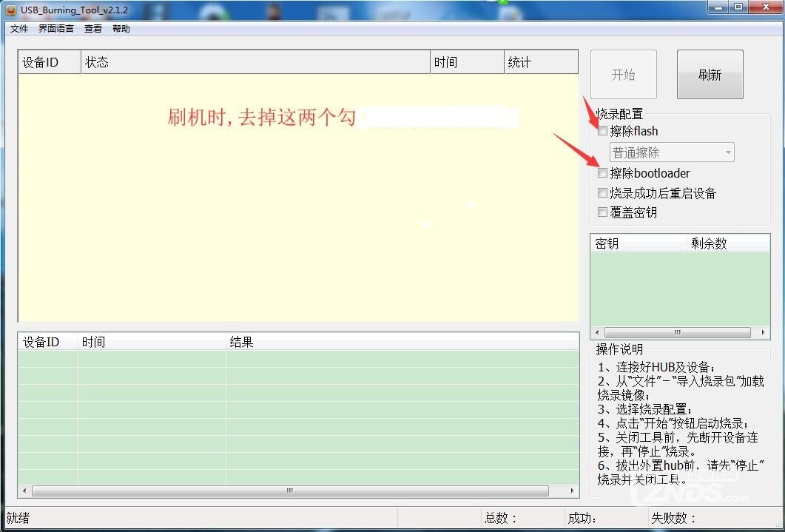Click the results table horizontal scrollbar thumb

pos(290,491)
